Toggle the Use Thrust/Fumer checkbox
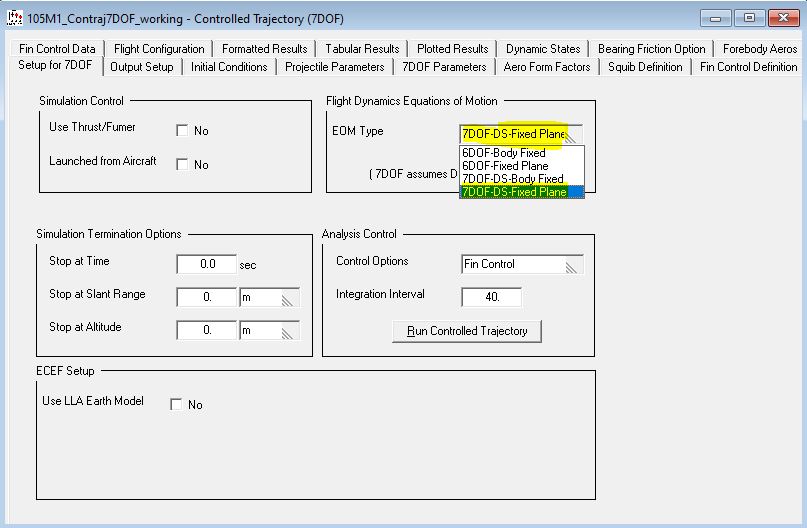The width and height of the screenshot is (807, 528). [x=182, y=131]
